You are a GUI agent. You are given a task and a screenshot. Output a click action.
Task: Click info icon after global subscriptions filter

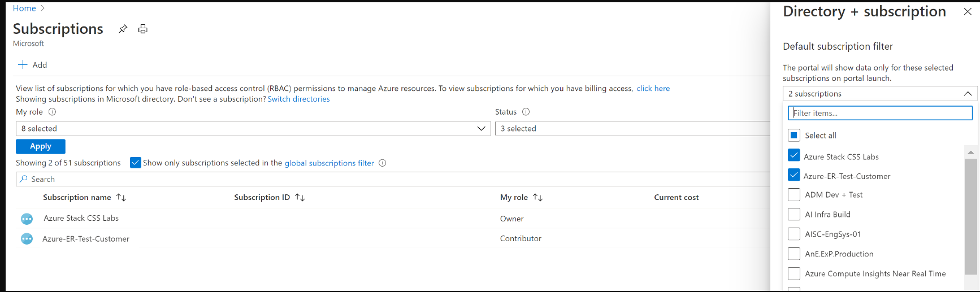point(383,163)
